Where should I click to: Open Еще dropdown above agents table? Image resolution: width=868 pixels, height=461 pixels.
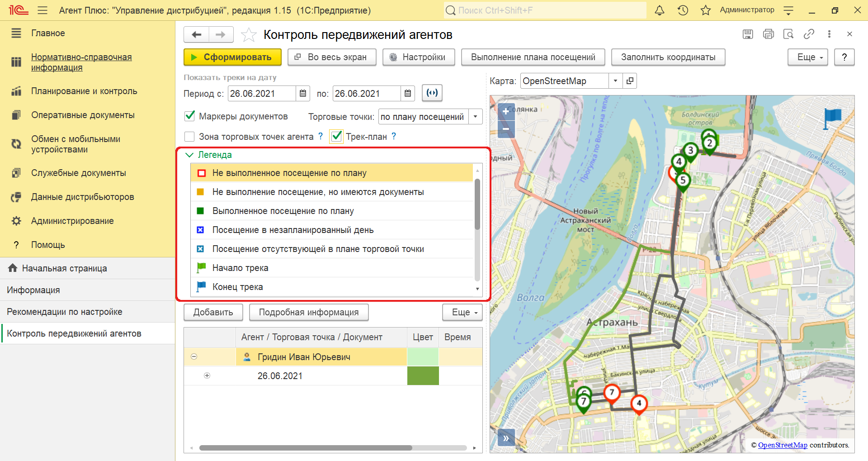coord(462,312)
